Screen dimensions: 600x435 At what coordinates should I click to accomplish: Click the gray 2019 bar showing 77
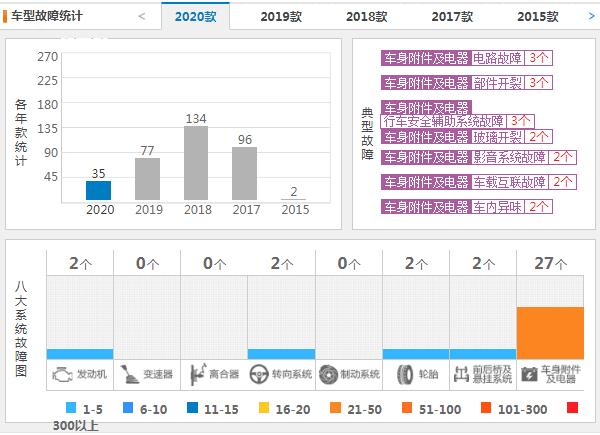[x=147, y=179]
